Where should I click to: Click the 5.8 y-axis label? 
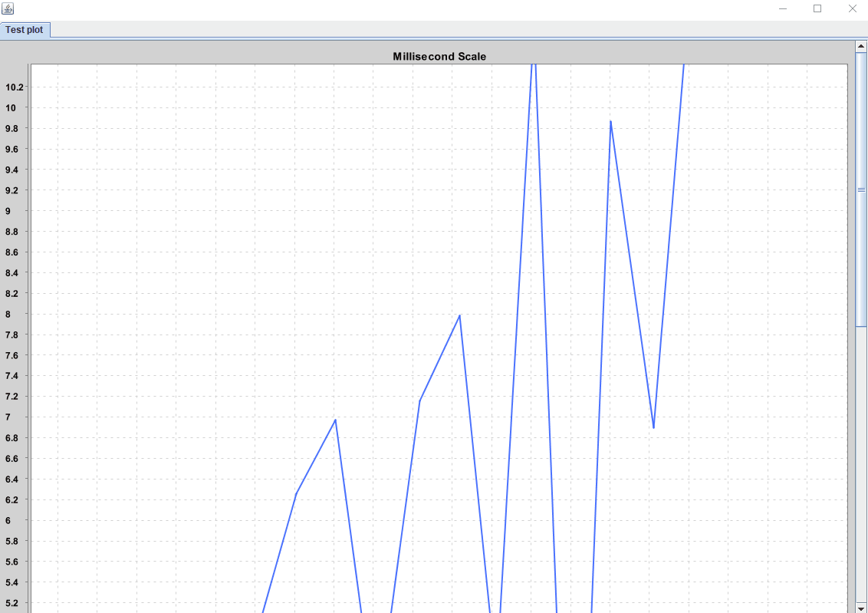click(12, 541)
